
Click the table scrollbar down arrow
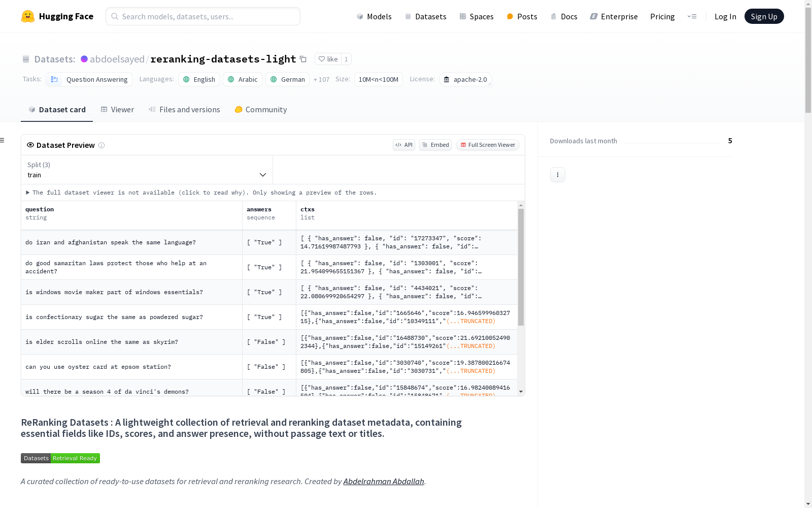click(x=521, y=392)
